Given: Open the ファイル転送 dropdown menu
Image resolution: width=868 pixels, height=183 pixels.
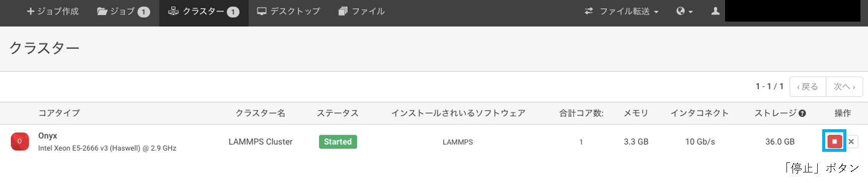Looking at the screenshot, I should pyautogui.click(x=621, y=11).
